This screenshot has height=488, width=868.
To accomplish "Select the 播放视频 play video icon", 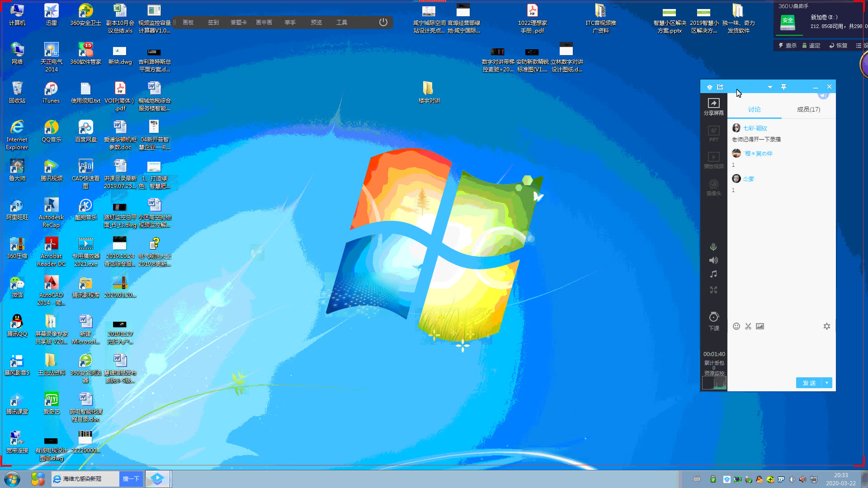I will [713, 160].
